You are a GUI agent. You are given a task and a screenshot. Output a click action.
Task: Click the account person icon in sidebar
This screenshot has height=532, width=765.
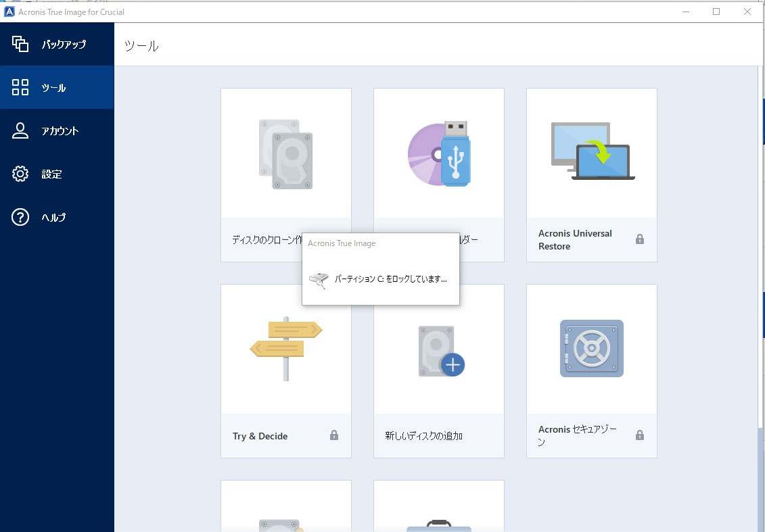(x=20, y=130)
